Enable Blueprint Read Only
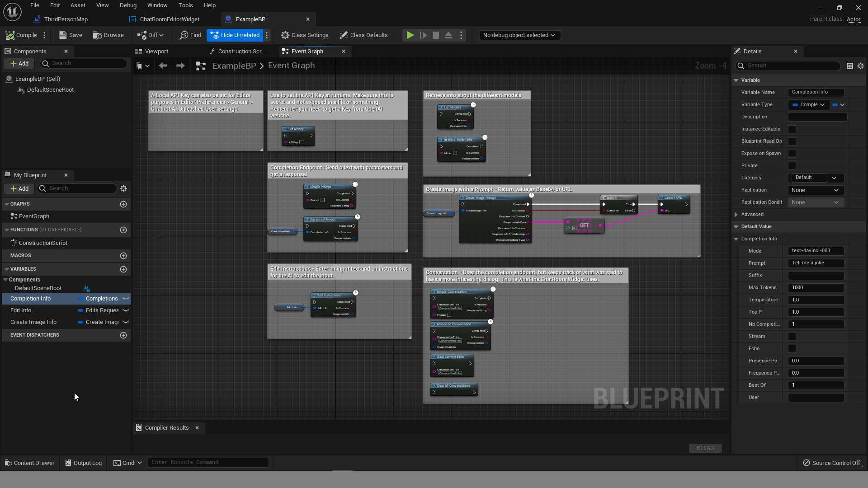 coord(793,141)
